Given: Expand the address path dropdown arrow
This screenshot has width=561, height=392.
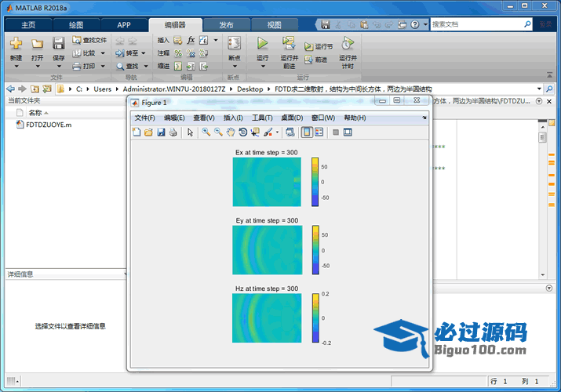Looking at the screenshot, I should click(539, 89).
